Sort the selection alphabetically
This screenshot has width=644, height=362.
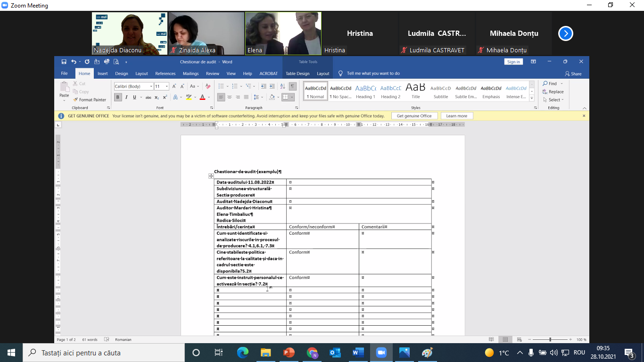tap(283, 86)
